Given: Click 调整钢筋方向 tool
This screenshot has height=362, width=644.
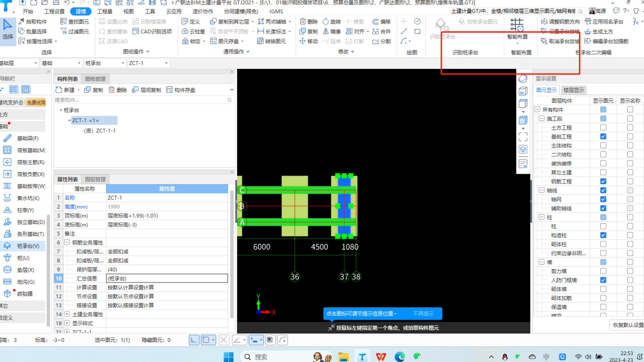Looking at the screenshot, I should pos(560,22).
